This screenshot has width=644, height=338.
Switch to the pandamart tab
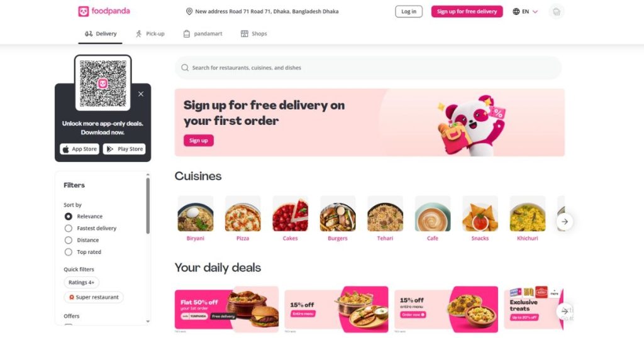click(203, 34)
